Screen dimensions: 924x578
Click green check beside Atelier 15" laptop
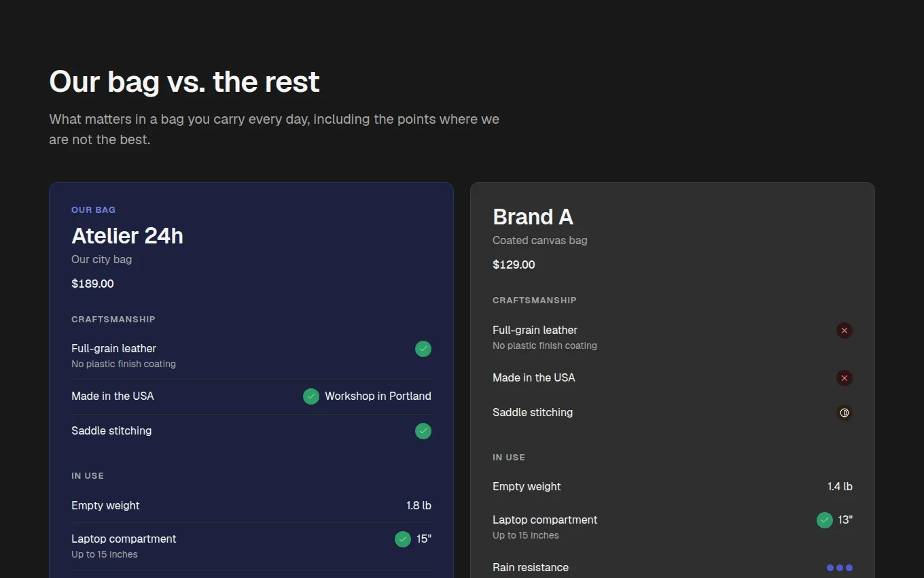(403, 539)
